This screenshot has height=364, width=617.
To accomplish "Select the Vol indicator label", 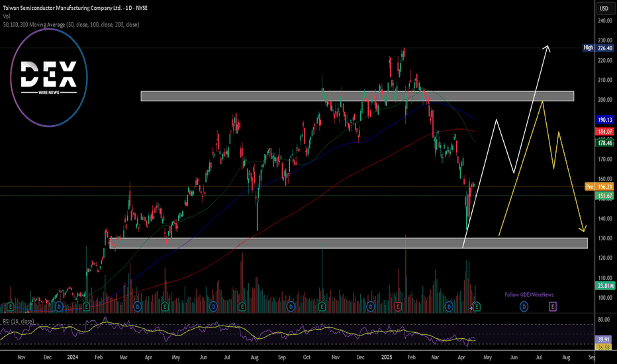I will 7,16.
